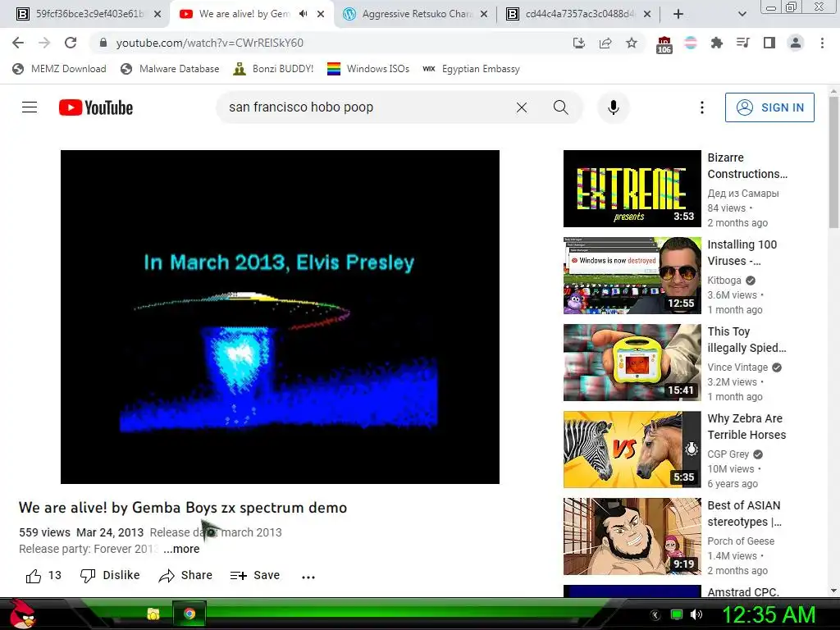Click Share under the video
The image size is (840, 630).
click(x=185, y=576)
